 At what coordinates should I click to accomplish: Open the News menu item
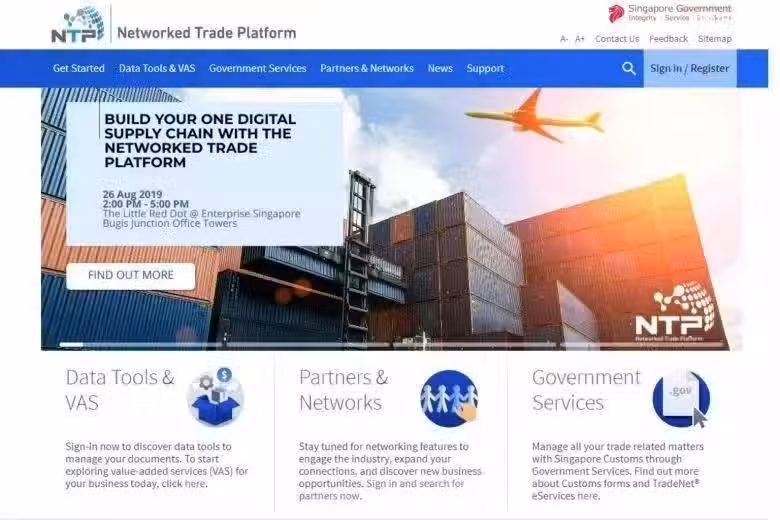tap(440, 68)
